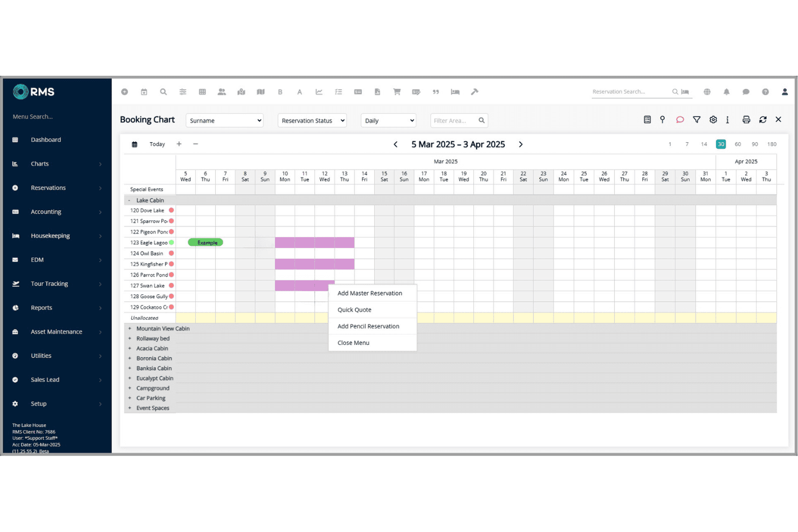Go to previous date range arrow
This screenshot has width=798, height=532.
click(x=396, y=144)
